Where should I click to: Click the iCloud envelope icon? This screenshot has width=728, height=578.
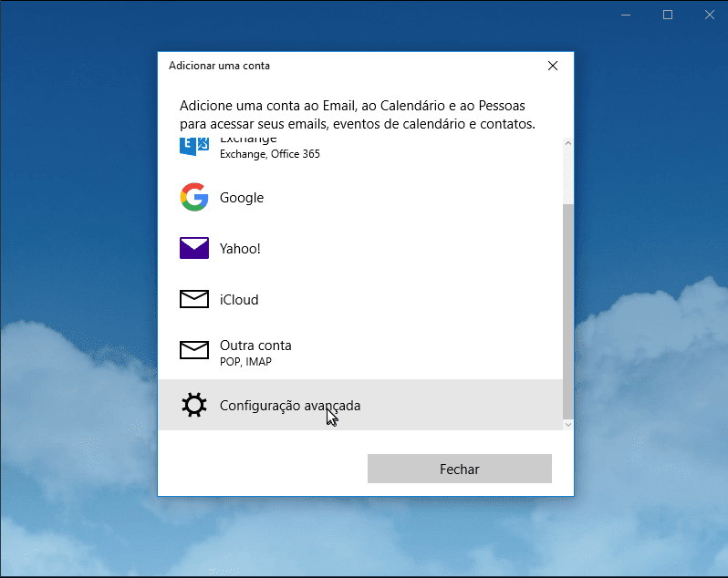(194, 299)
